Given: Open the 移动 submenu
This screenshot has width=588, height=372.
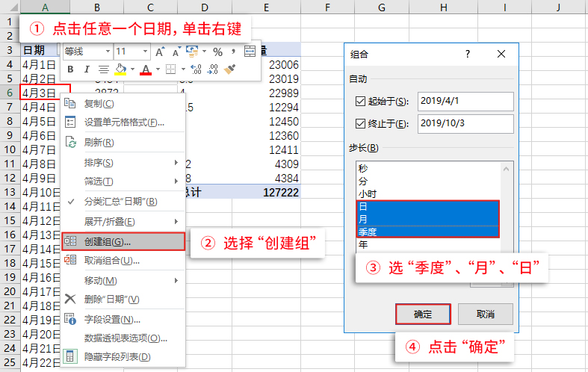Looking at the screenshot, I should point(123,281).
